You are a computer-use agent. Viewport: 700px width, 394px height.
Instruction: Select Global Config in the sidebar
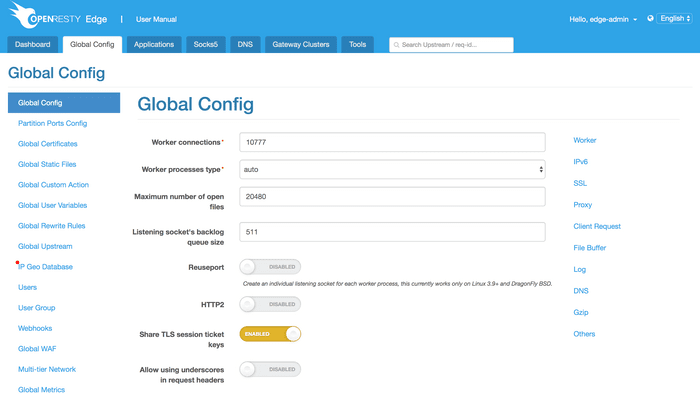tap(64, 103)
